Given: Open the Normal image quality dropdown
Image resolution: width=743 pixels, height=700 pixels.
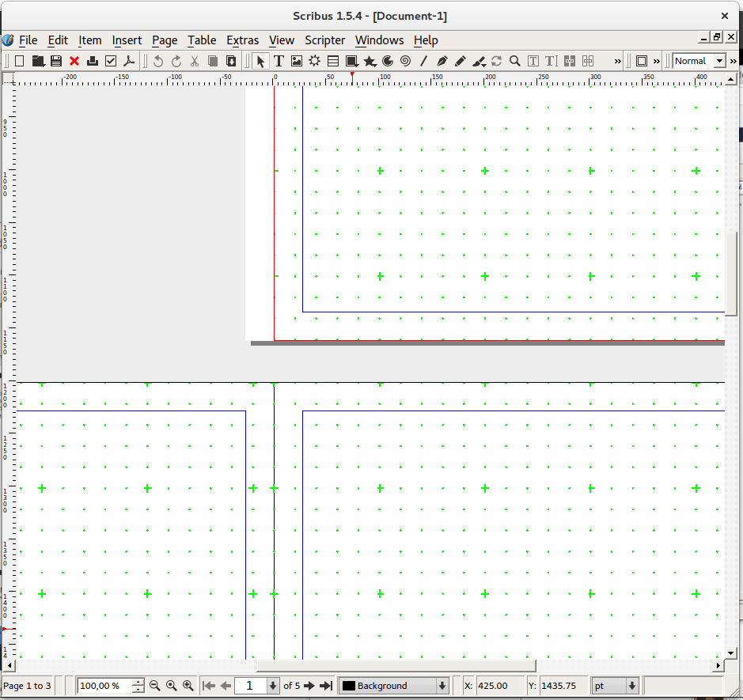Looking at the screenshot, I should 699,61.
